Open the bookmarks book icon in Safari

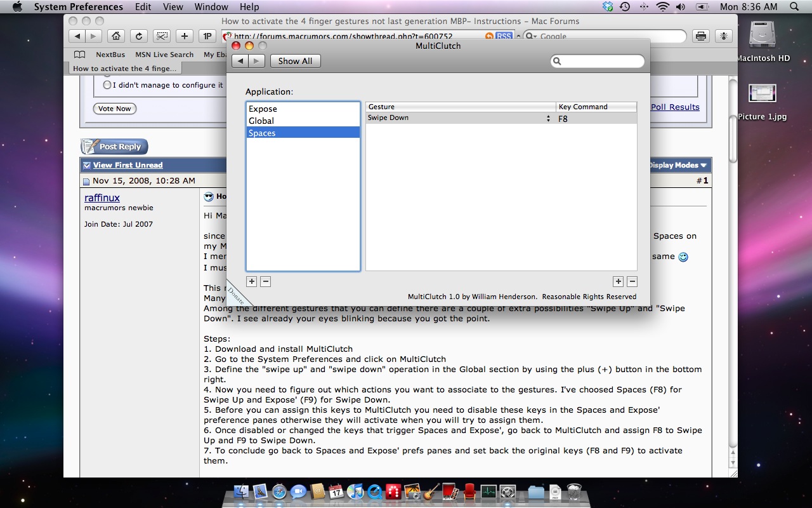tap(80, 55)
